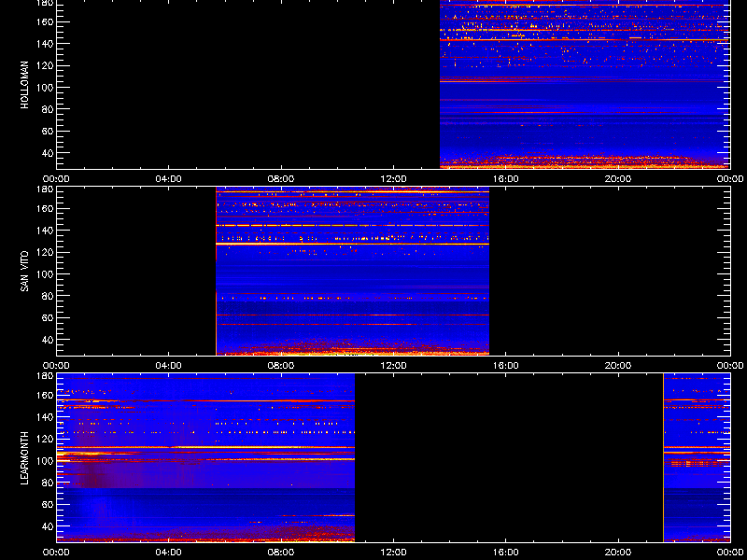Select the 04:00 time label under HOLLOMAN panel
This screenshot has height=560, width=747.
coord(169,179)
